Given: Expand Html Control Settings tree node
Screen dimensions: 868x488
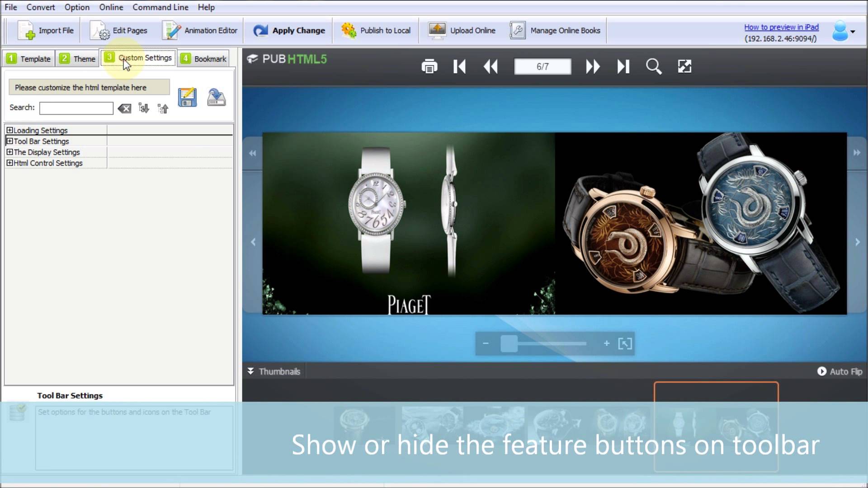Looking at the screenshot, I should [9, 163].
